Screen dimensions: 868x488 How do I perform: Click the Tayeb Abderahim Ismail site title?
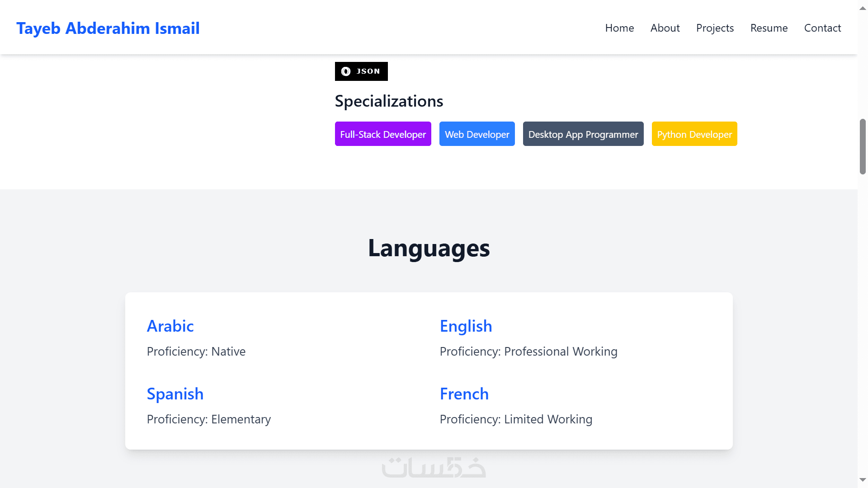[108, 28]
